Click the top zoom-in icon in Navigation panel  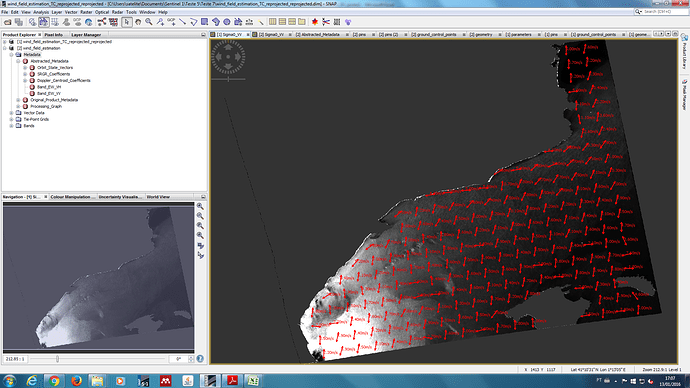tap(200, 206)
